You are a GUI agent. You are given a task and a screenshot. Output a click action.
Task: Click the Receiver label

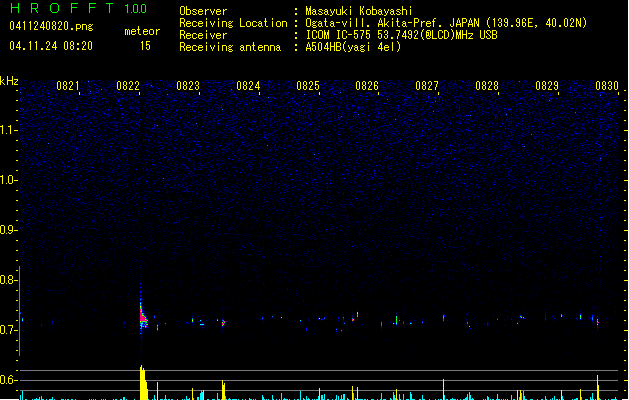203,35
